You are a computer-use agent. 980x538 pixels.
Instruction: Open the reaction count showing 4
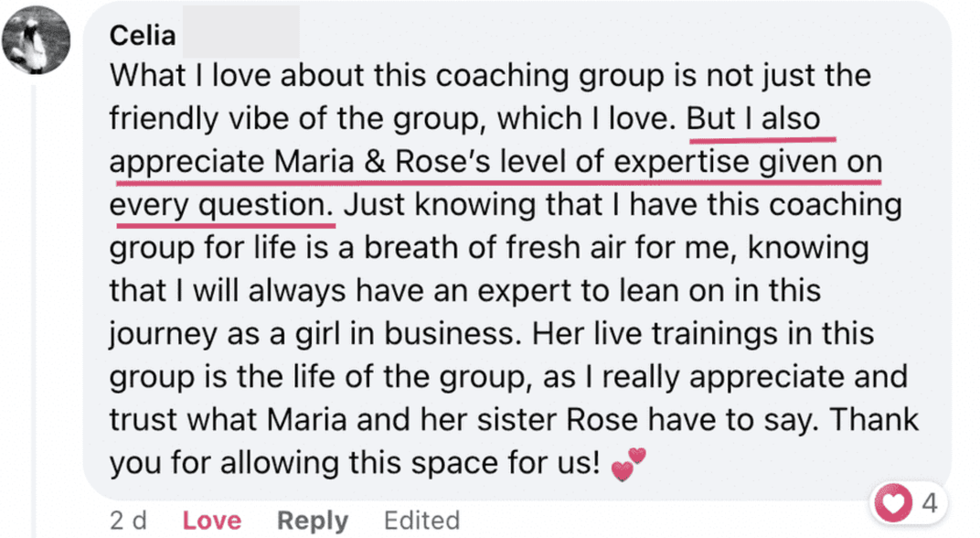(x=930, y=503)
